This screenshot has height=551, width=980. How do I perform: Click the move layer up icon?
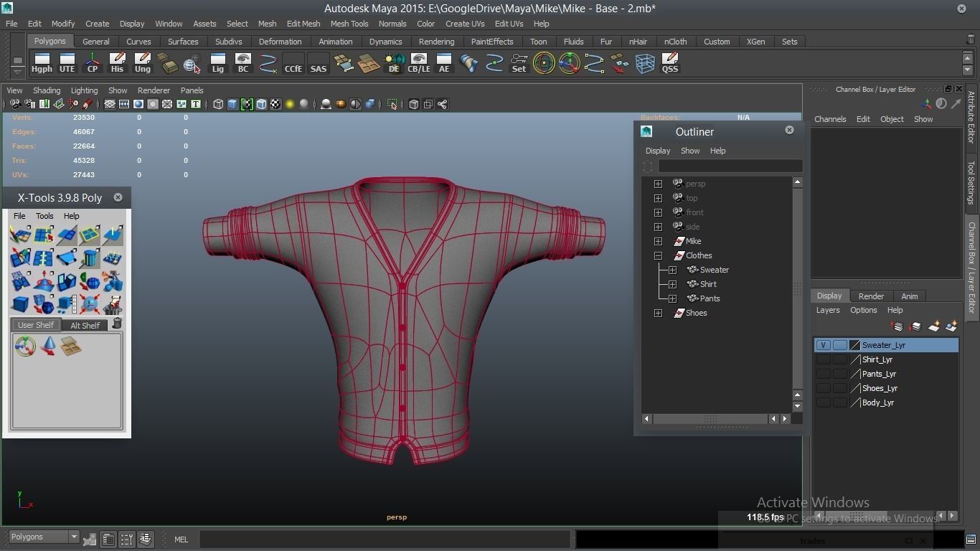(x=897, y=326)
